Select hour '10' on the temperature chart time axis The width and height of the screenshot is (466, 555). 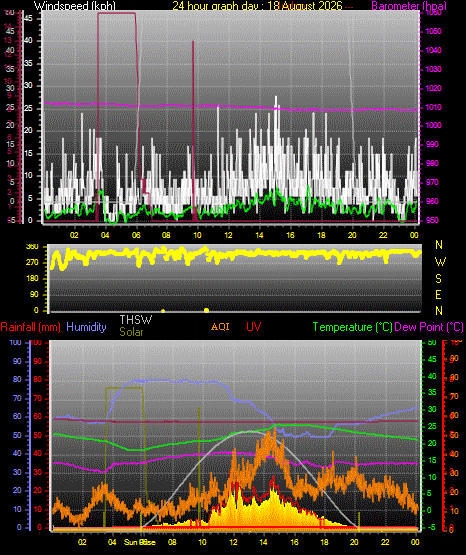[x=202, y=542]
